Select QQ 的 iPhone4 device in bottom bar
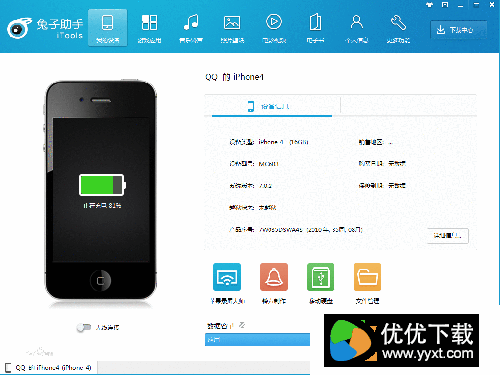The width and height of the screenshot is (500, 375). [49, 368]
